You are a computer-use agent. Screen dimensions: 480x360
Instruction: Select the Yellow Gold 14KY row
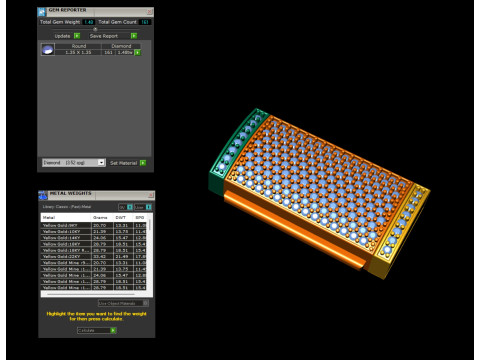point(94,238)
